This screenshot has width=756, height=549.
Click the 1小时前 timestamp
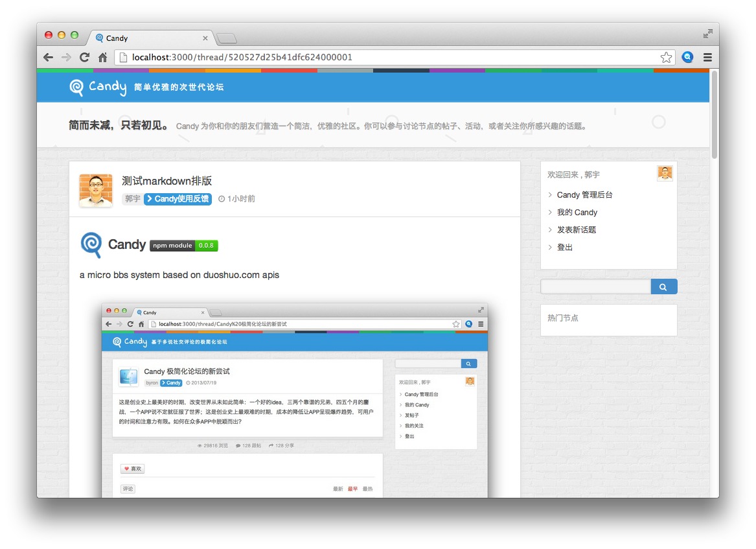coord(241,199)
